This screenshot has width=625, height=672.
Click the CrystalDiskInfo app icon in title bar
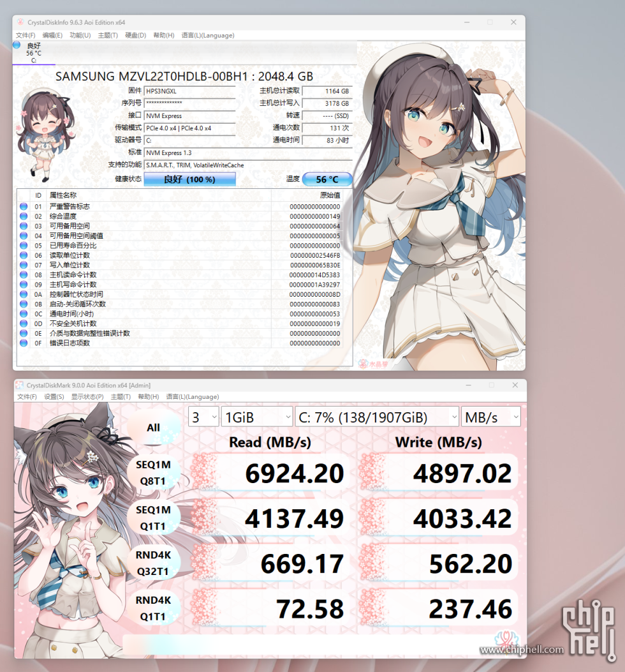[20, 22]
